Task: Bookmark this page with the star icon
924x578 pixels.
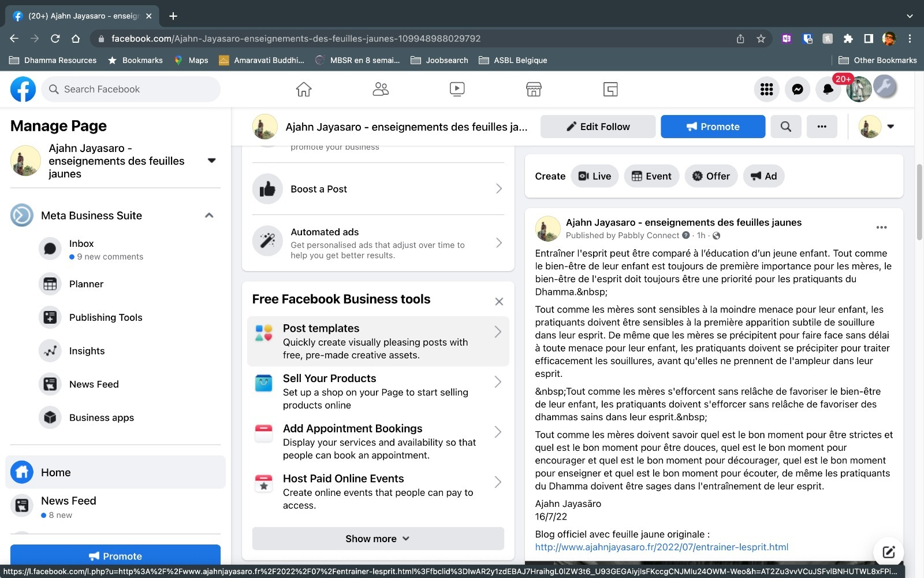Action: (761, 39)
